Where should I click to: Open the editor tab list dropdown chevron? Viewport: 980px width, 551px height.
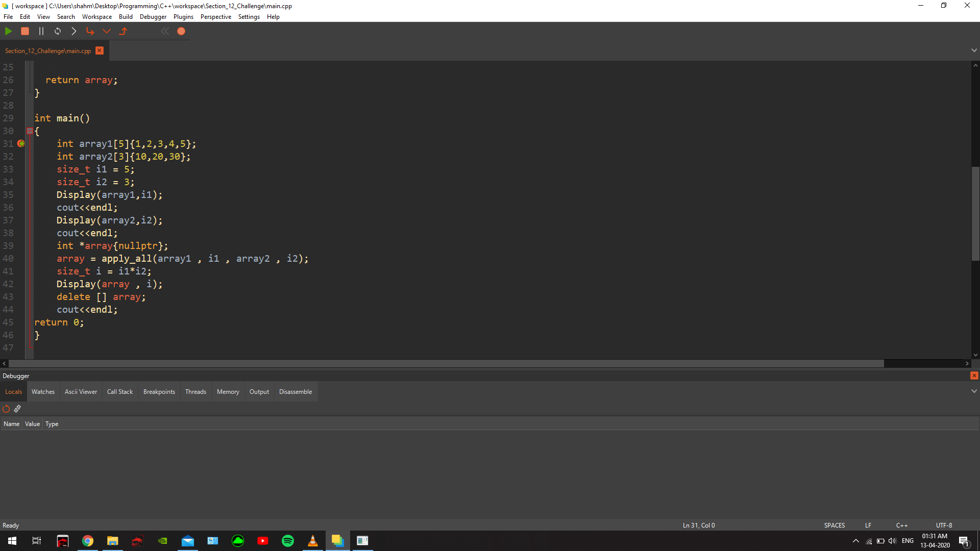click(974, 50)
